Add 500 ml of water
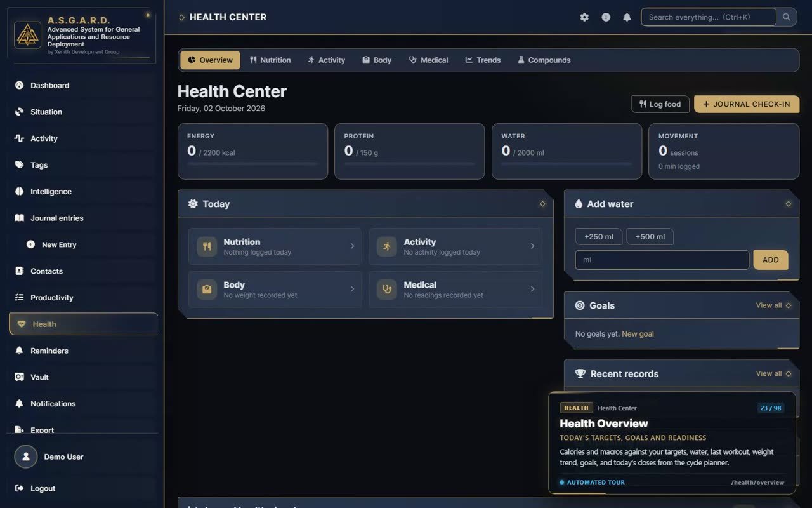 point(650,237)
